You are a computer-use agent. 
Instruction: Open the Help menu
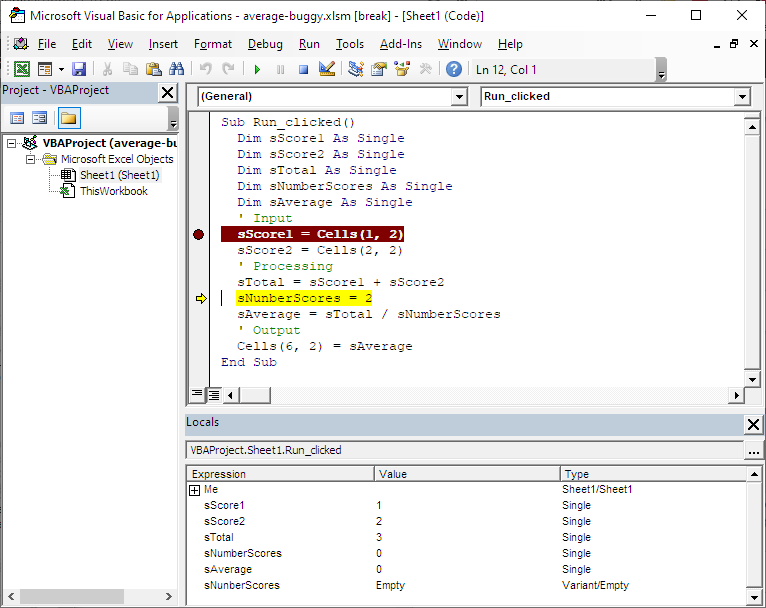[510, 44]
